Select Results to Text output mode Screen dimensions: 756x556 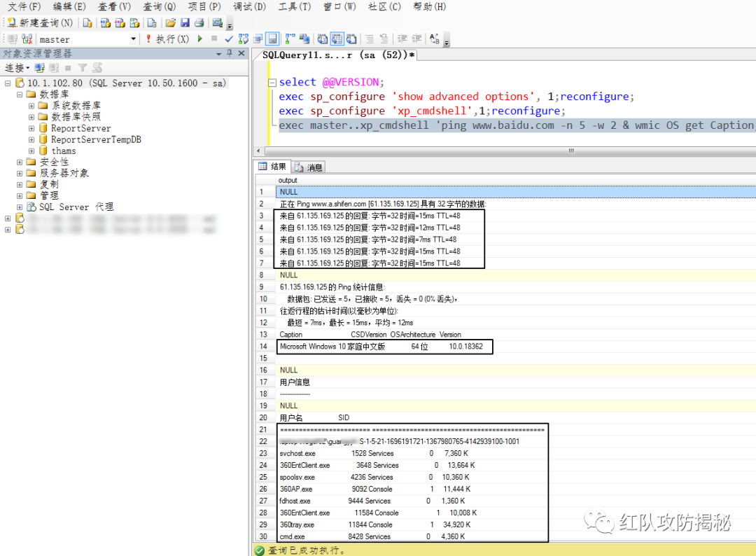(323, 39)
